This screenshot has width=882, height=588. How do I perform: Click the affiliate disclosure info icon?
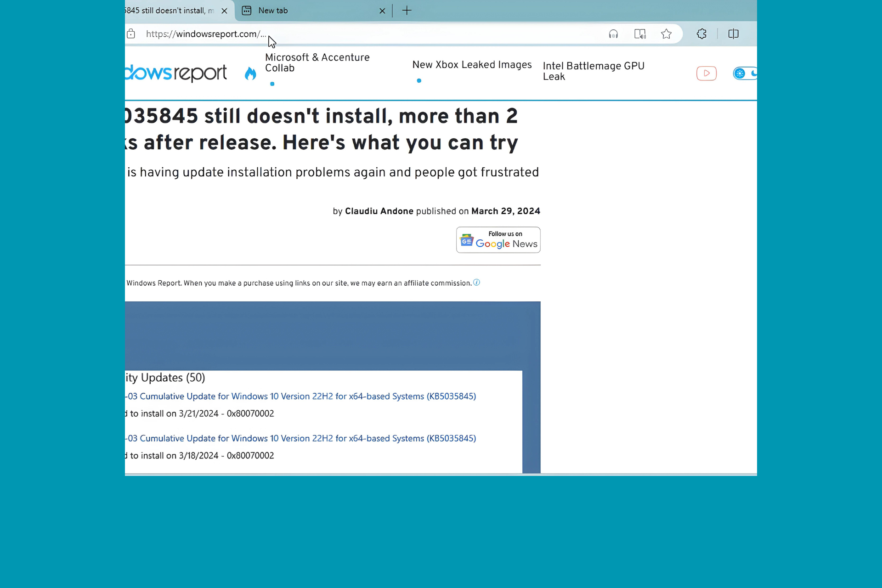[x=477, y=283]
